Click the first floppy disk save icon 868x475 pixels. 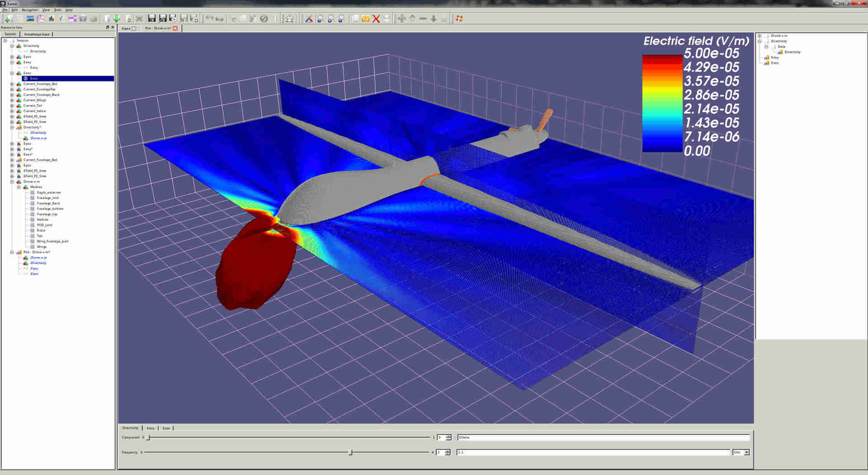[152, 19]
